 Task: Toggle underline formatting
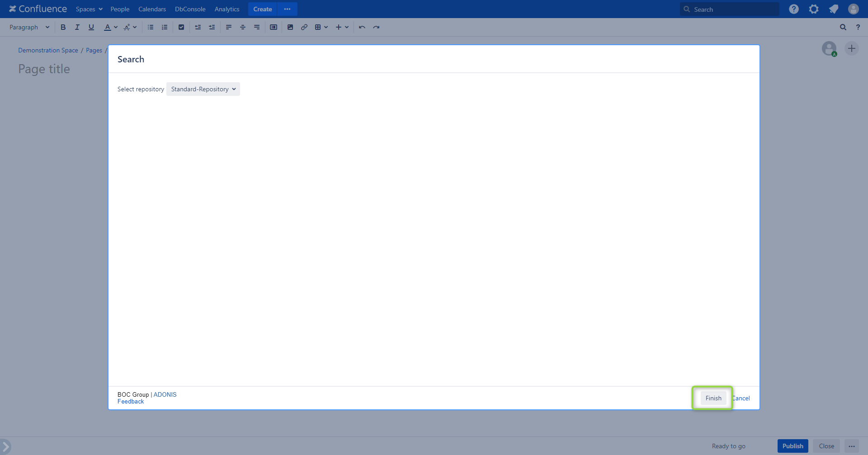pyautogui.click(x=91, y=27)
